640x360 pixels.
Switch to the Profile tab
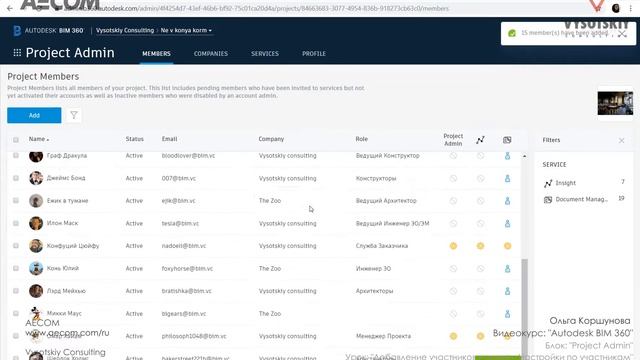[x=314, y=53]
